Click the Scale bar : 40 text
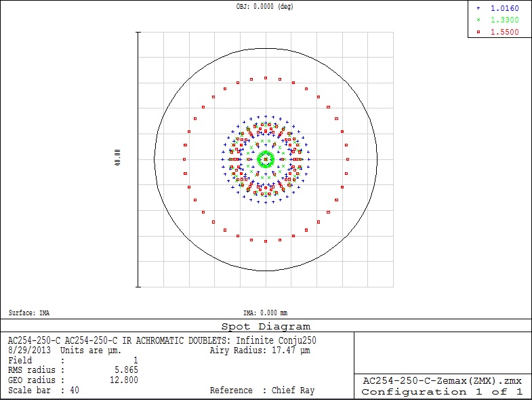The height and width of the screenshot is (400, 532). pos(43,390)
